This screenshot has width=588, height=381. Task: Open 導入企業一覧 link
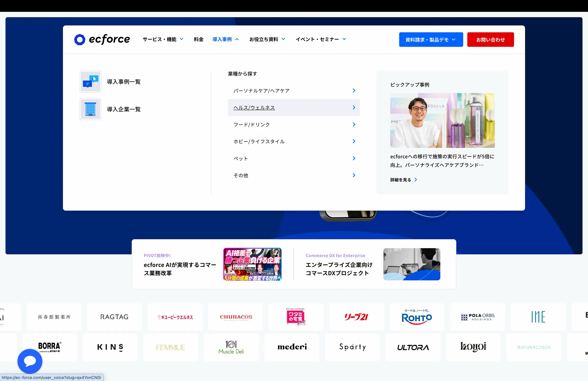123,109
